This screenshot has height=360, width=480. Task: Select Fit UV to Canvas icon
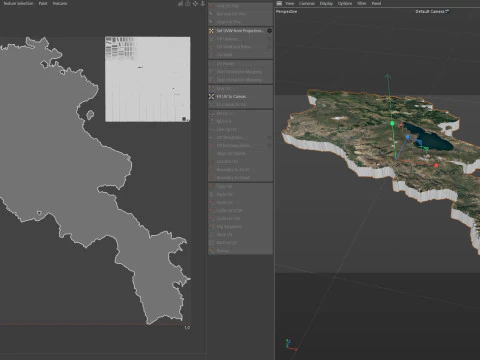(x=211, y=97)
